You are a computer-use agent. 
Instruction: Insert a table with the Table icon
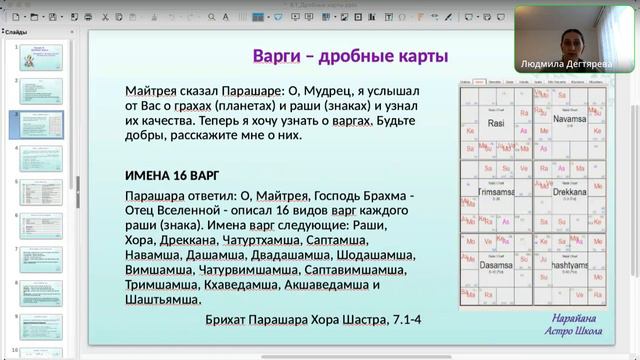(326, 17)
